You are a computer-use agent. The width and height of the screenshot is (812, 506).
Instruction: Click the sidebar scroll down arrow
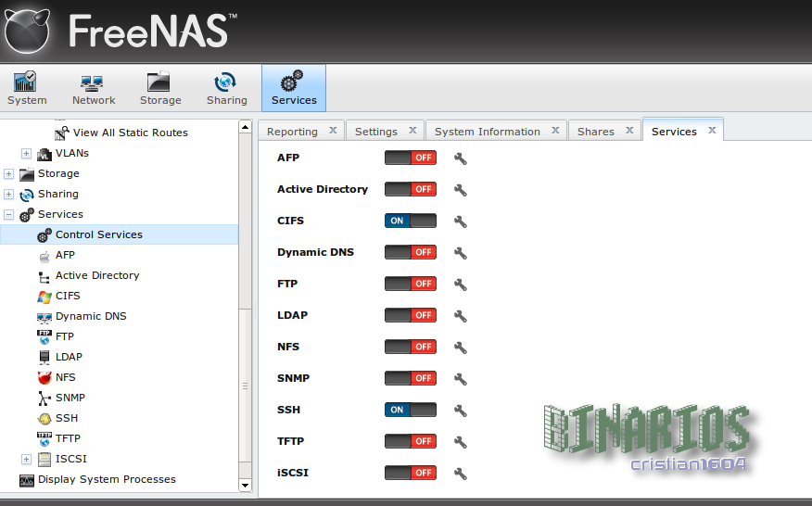click(x=245, y=485)
